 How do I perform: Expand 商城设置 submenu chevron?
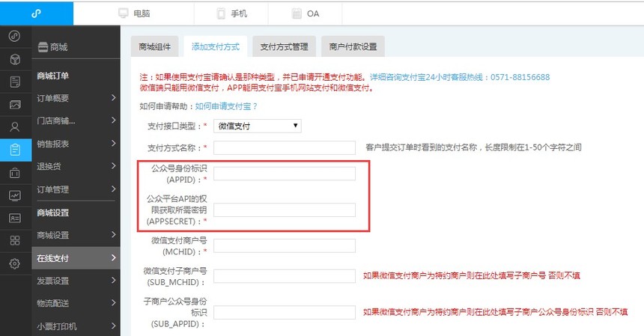click(114, 235)
